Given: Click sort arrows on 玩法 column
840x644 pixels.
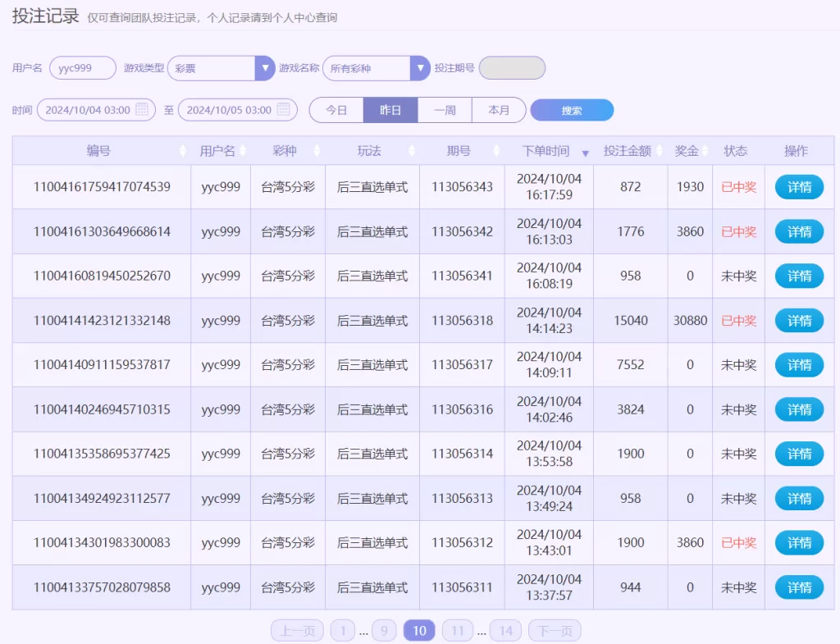Looking at the screenshot, I should click(412, 151).
